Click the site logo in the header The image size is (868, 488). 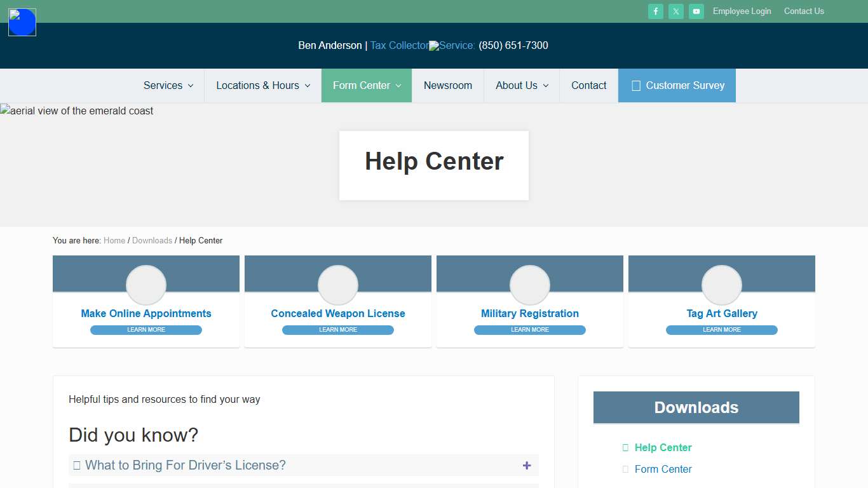pyautogui.click(x=22, y=22)
